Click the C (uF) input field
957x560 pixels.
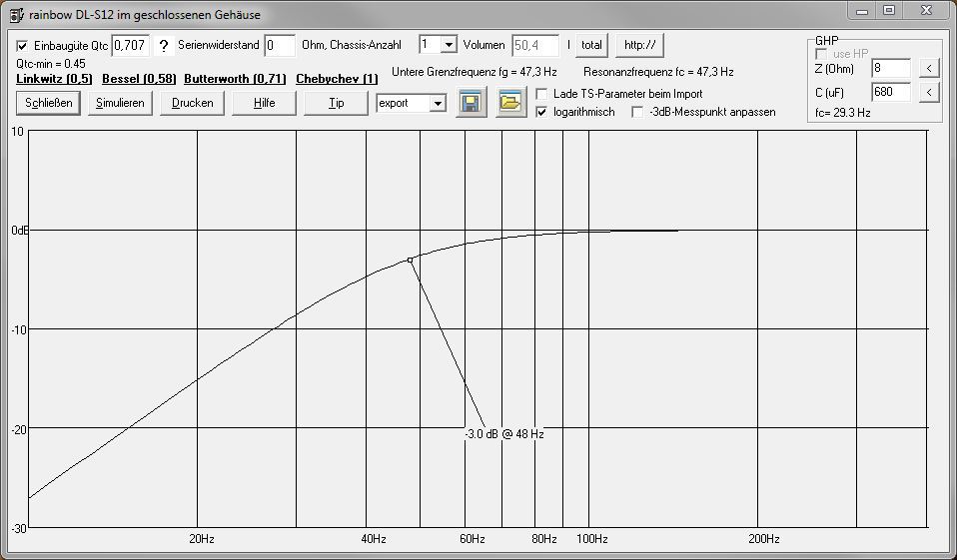[x=891, y=92]
